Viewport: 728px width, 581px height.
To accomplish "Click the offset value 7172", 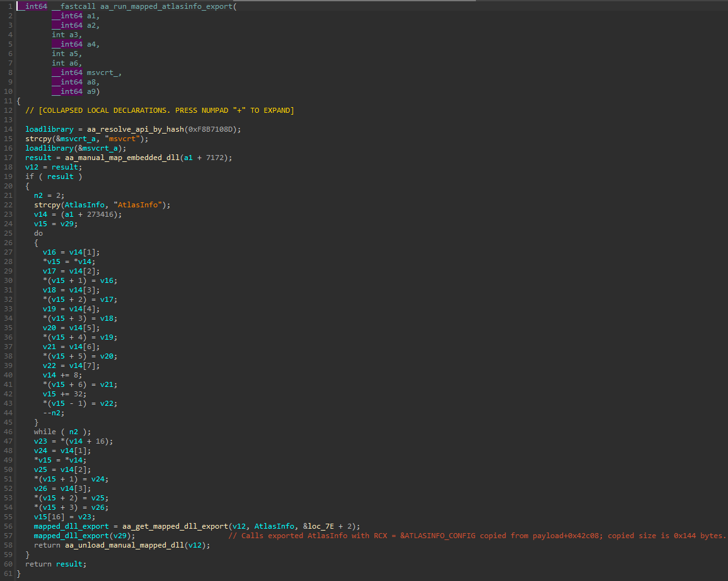I will point(214,158).
